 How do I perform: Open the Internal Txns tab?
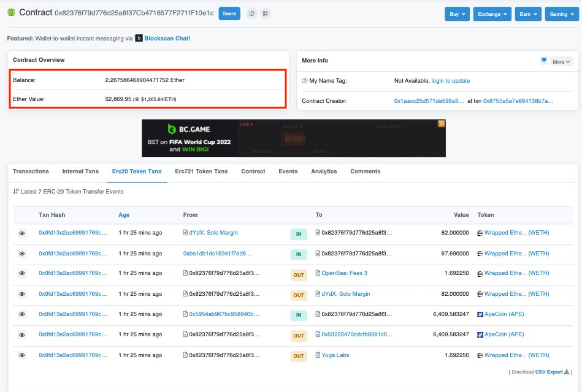pos(80,171)
